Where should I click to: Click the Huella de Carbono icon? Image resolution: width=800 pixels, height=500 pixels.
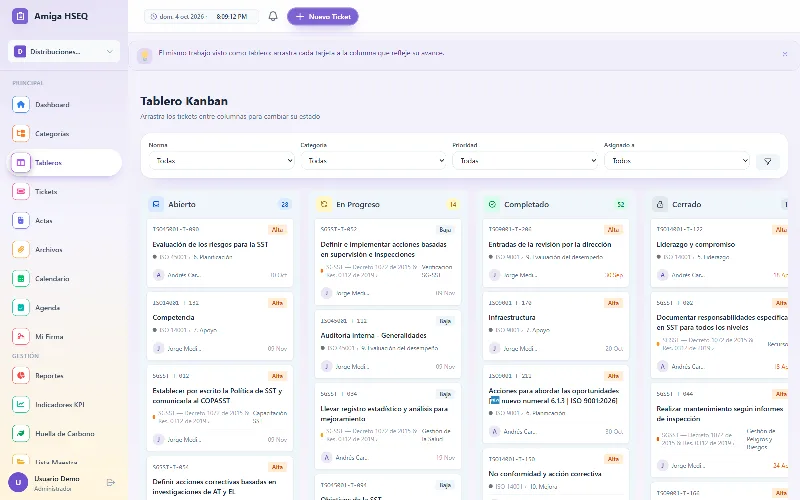(21, 434)
